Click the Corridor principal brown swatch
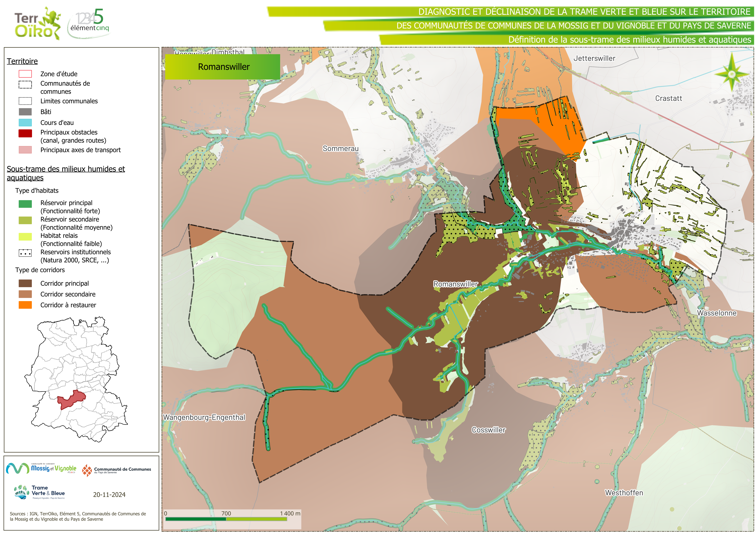The image size is (756, 534). [25, 283]
